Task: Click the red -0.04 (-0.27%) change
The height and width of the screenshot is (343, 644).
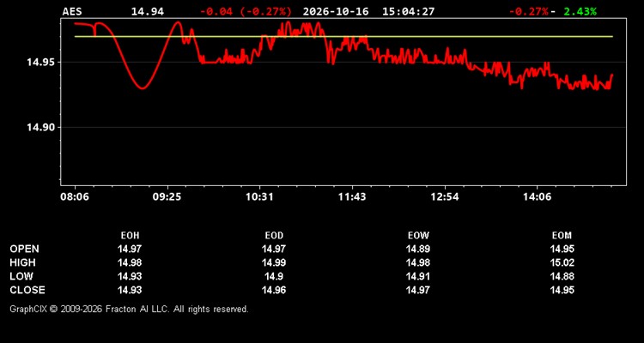Action: point(246,12)
